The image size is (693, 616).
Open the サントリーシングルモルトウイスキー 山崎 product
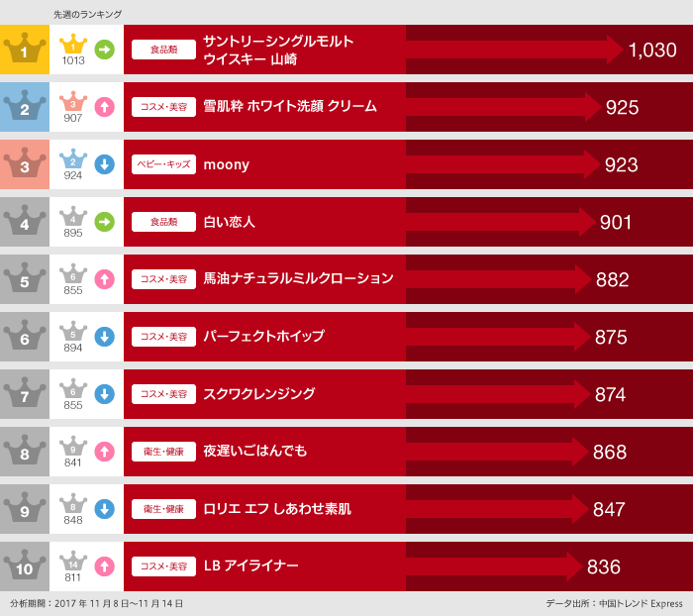click(277, 50)
